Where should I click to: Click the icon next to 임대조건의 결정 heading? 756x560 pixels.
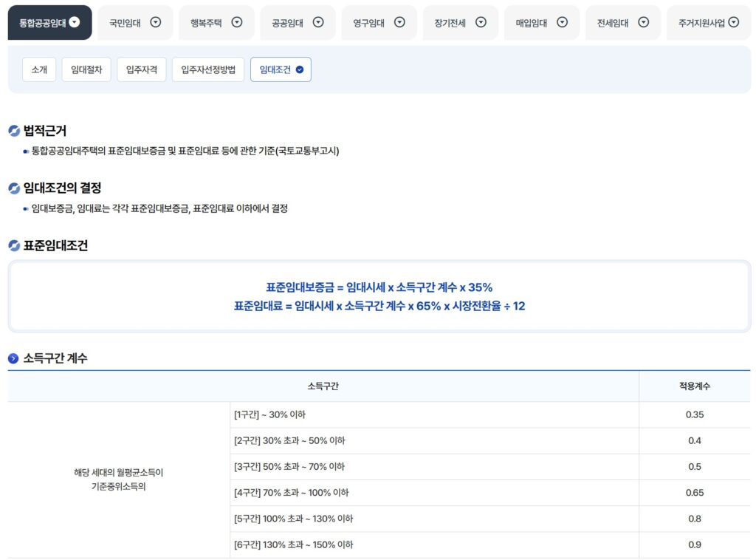pyautogui.click(x=13, y=188)
